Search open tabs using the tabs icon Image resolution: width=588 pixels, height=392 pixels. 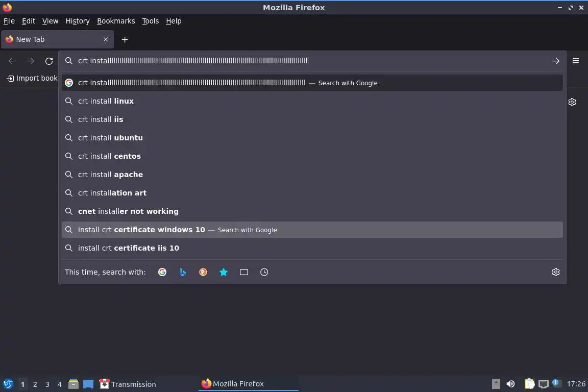244,272
